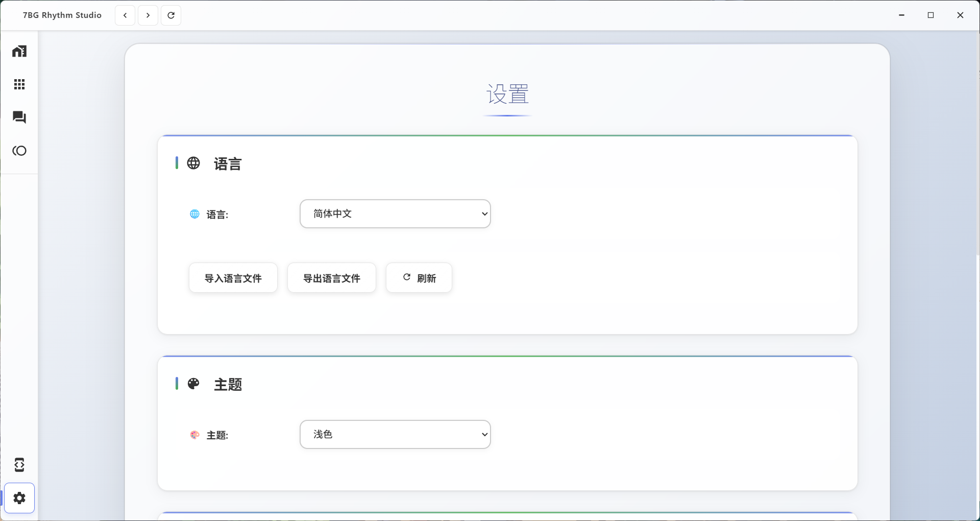Click the home icon in the sidebar
980x521 pixels.
pos(19,51)
